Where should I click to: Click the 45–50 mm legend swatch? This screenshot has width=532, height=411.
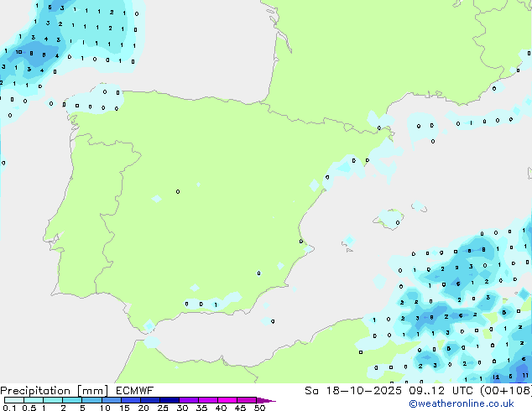(247, 400)
